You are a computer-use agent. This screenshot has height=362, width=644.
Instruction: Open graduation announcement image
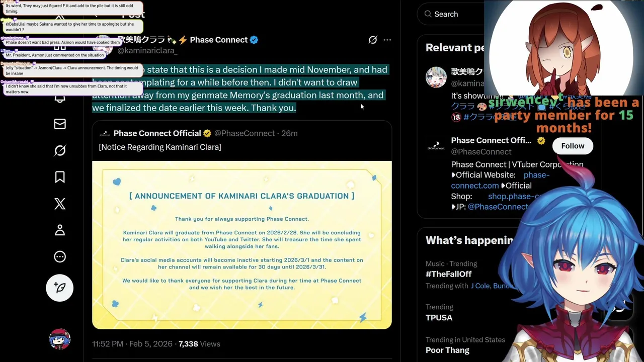point(242,245)
